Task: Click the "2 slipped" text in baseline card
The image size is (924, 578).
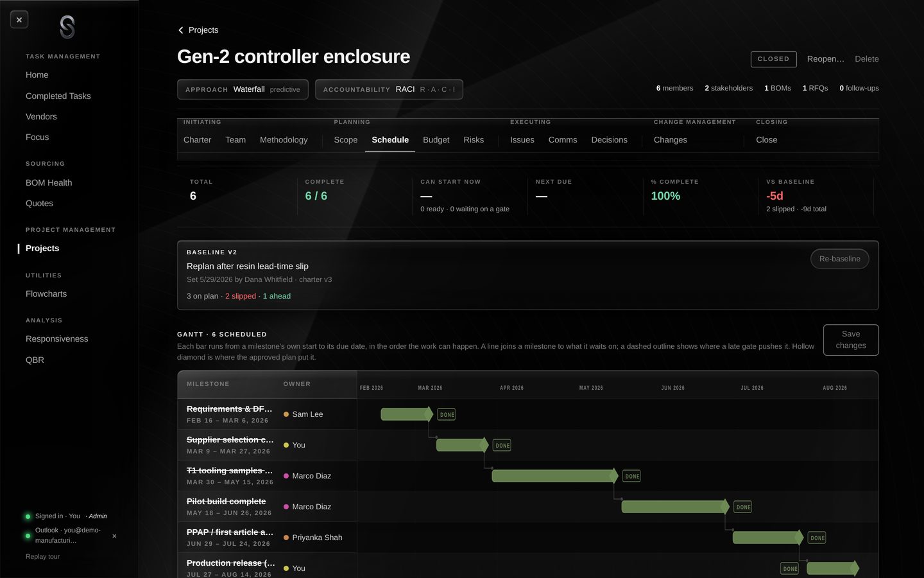Action: tap(241, 296)
